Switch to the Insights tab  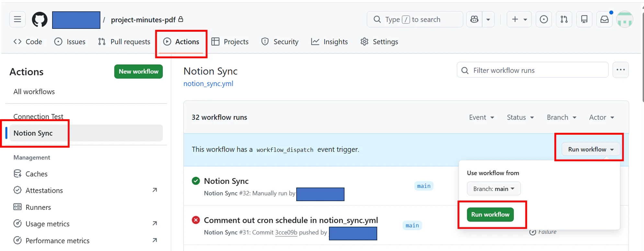(x=329, y=42)
